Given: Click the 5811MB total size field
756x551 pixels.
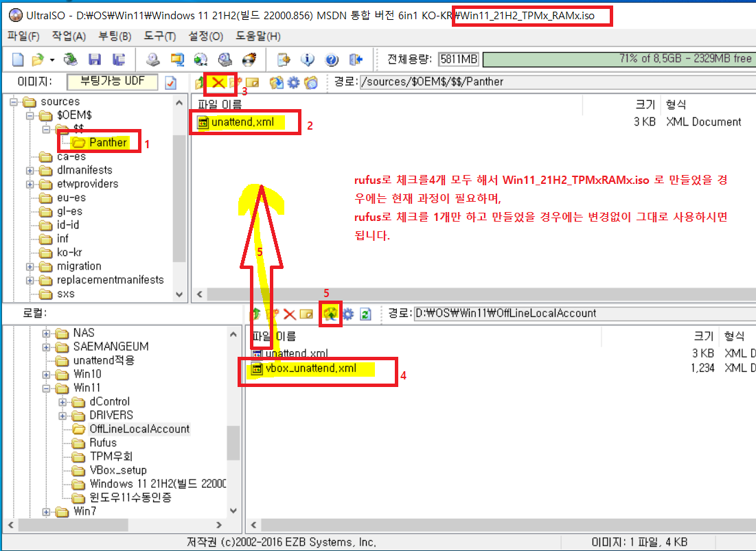Looking at the screenshot, I should 459,59.
